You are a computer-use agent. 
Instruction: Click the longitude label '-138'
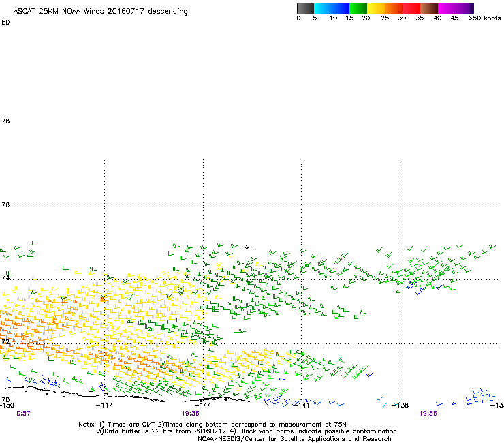tap(400, 406)
